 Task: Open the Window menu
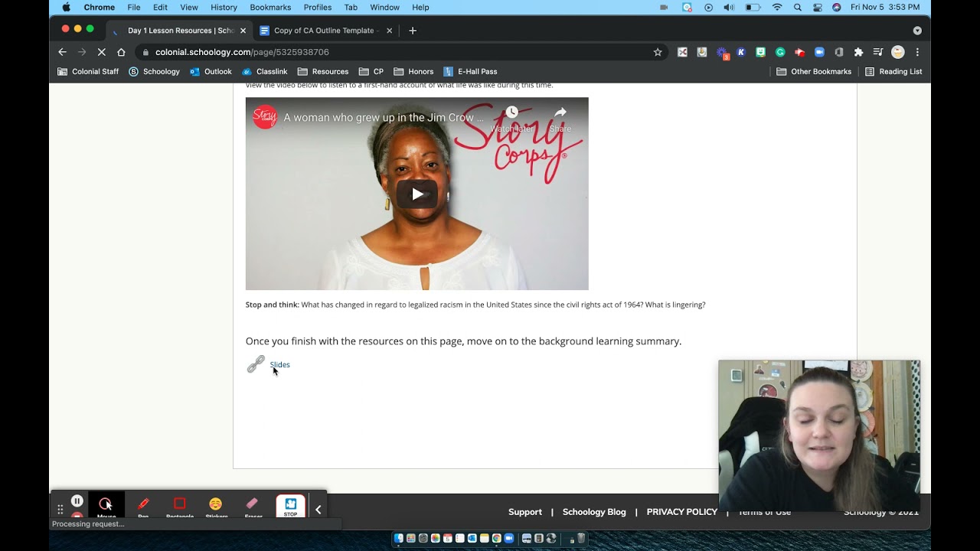(384, 7)
